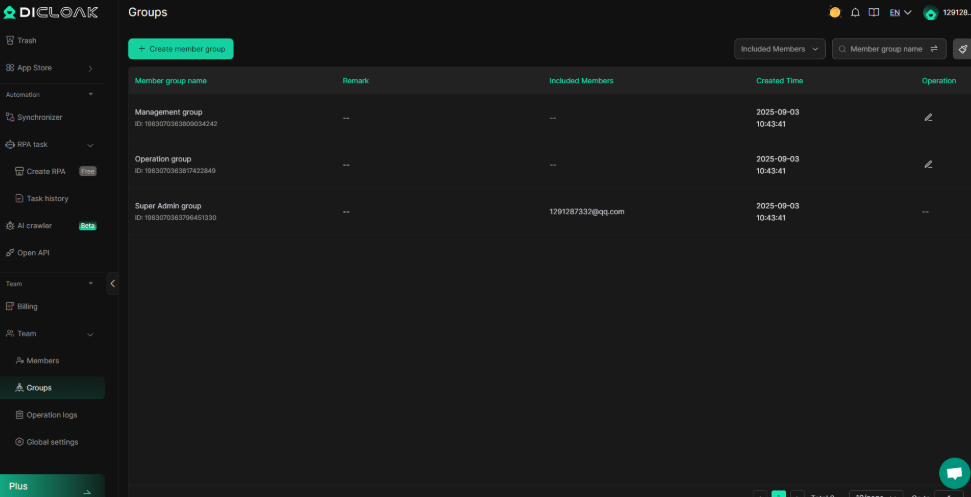This screenshot has height=497, width=971.
Task: Open the documentation book icon
Action: [x=874, y=12]
